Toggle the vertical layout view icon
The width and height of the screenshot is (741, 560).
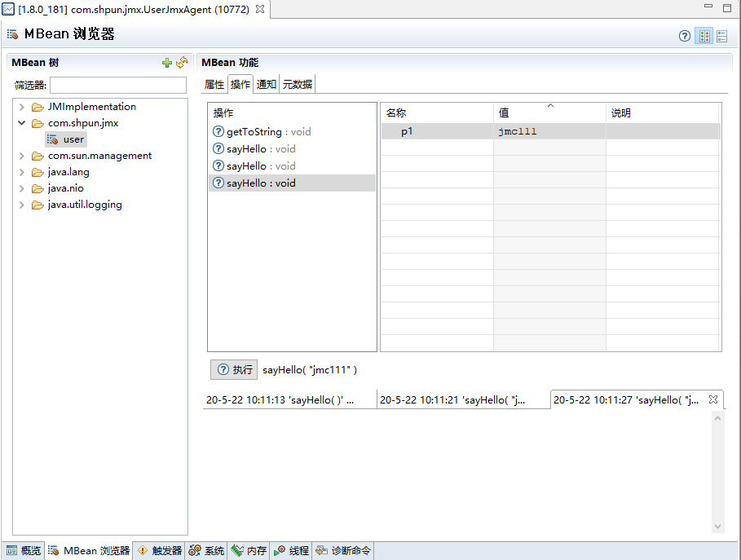[704, 36]
